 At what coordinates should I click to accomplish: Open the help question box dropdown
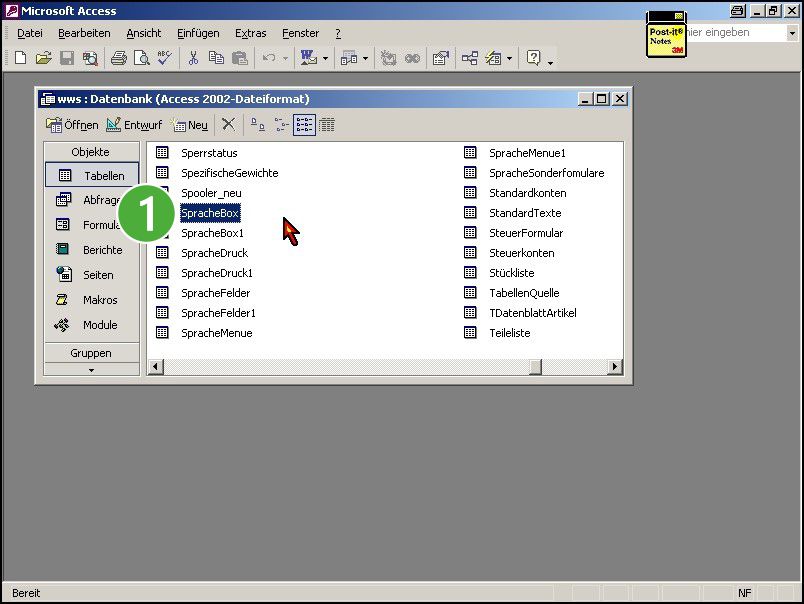(x=792, y=33)
